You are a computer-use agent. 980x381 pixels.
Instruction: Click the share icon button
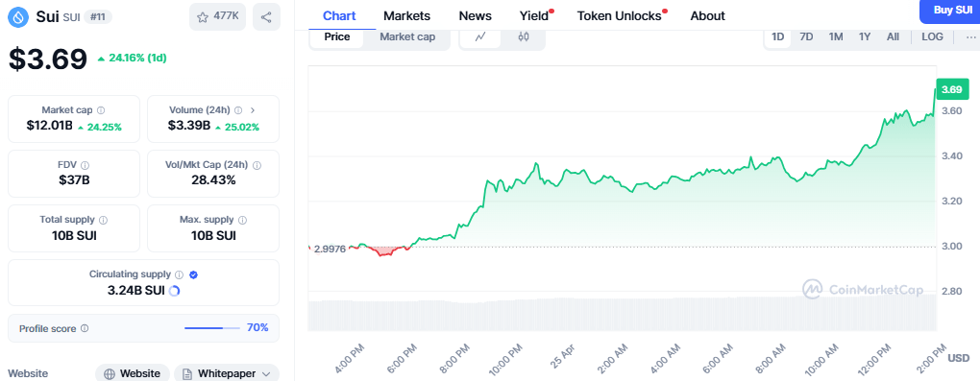[x=266, y=17]
